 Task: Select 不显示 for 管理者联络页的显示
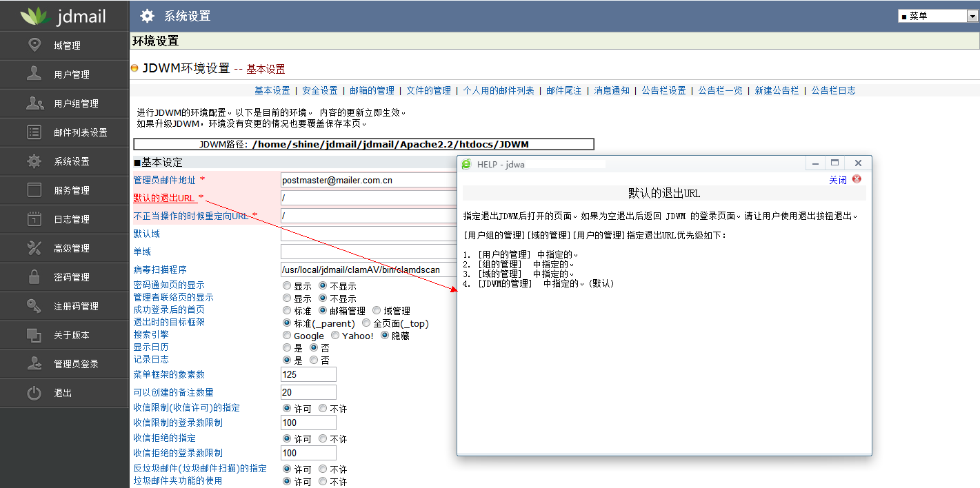click(323, 298)
